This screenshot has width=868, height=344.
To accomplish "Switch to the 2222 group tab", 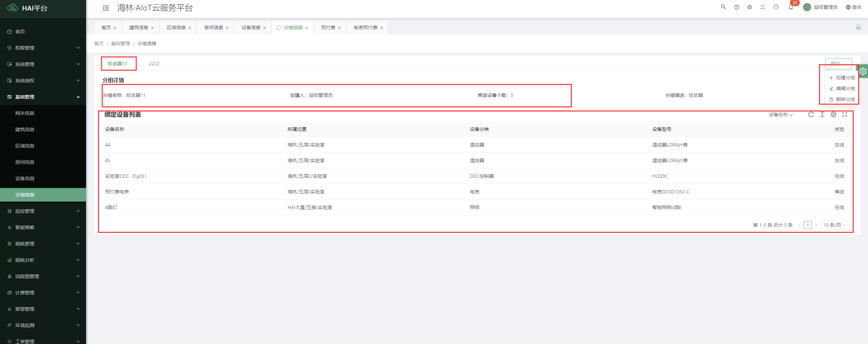I will coord(154,64).
